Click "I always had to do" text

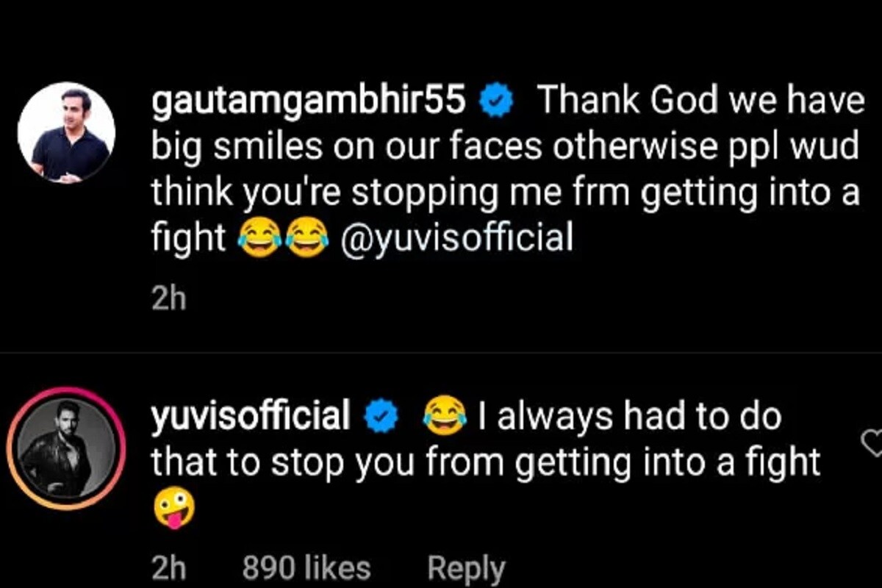click(x=628, y=417)
